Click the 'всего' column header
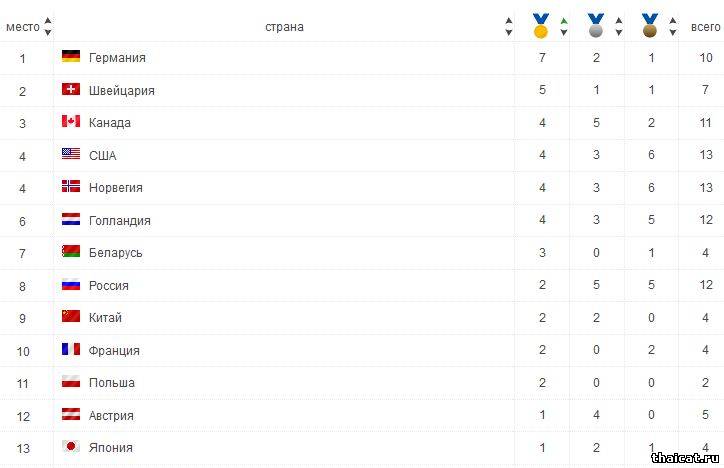 [705, 27]
